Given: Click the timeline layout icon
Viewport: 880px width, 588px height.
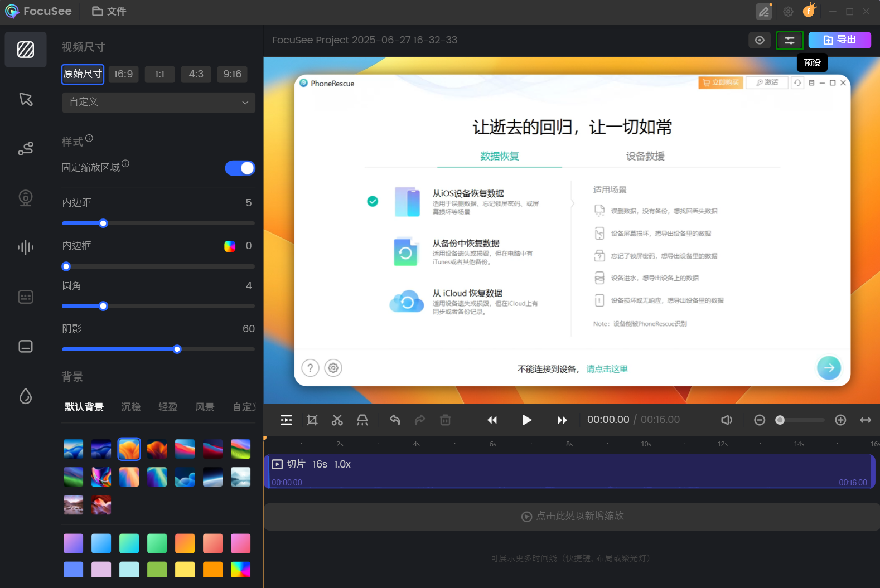Looking at the screenshot, I should click(286, 420).
